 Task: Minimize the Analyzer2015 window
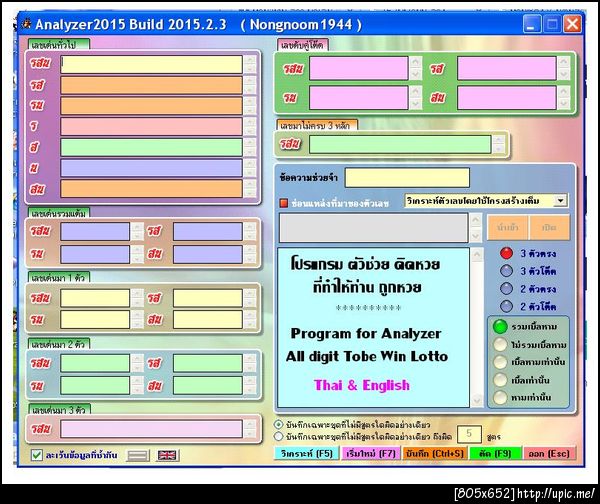(x=532, y=24)
